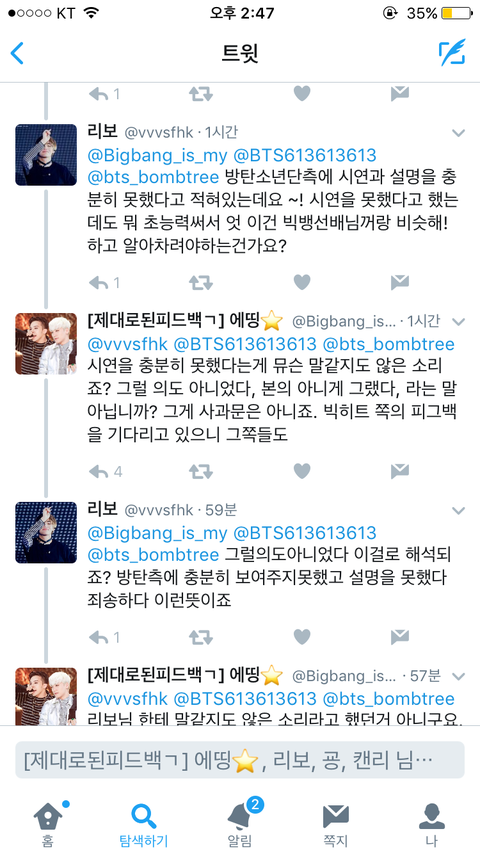
Task: Like 리보's 1시간 tweet with the heart
Action: click(x=302, y=282)
